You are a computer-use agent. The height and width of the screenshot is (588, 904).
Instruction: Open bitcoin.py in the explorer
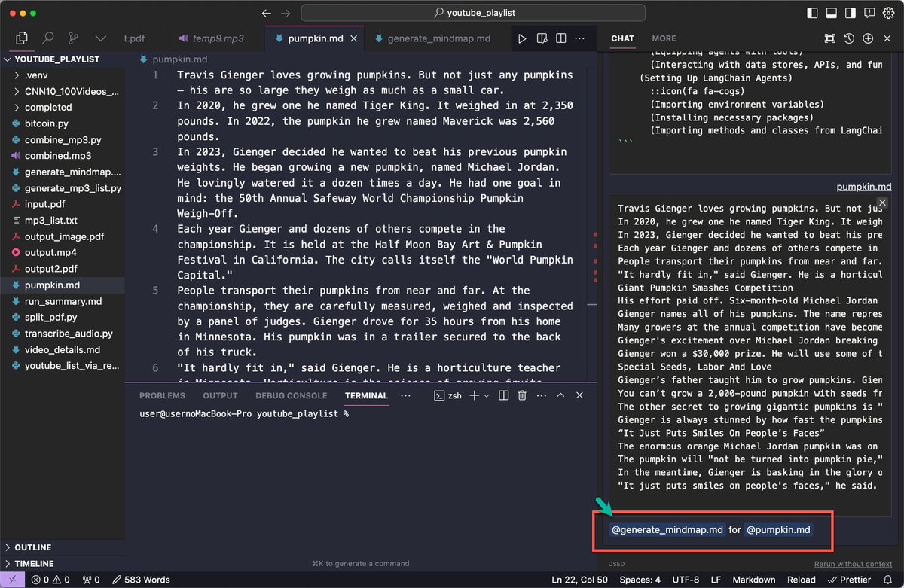(63, 123)
